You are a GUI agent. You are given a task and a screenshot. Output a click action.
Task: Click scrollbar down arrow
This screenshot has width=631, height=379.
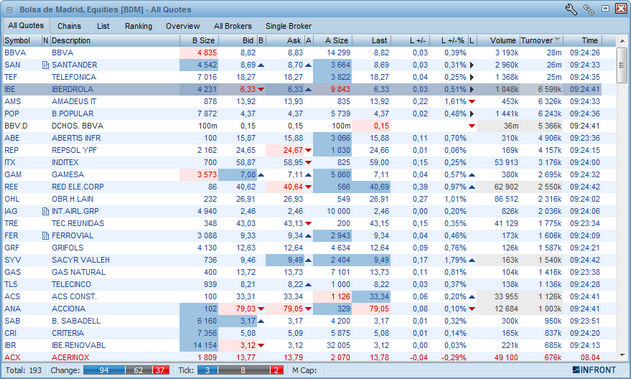tap(622, 356)
